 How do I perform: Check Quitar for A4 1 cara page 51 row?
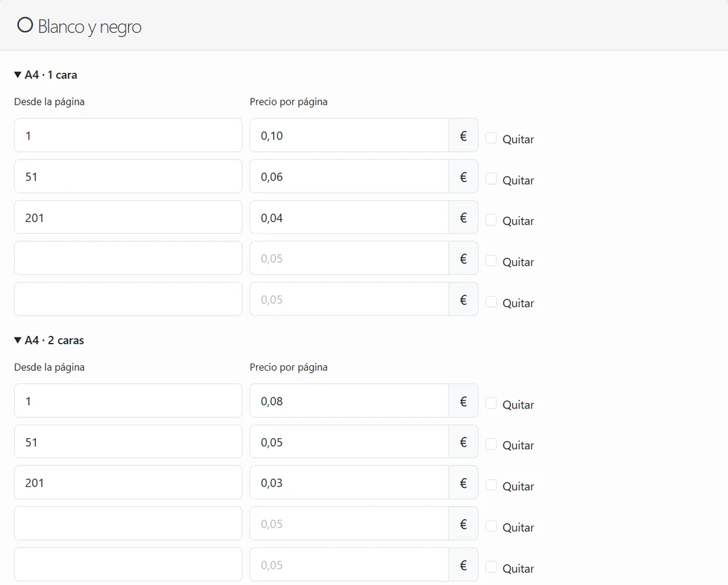point(491,178)
